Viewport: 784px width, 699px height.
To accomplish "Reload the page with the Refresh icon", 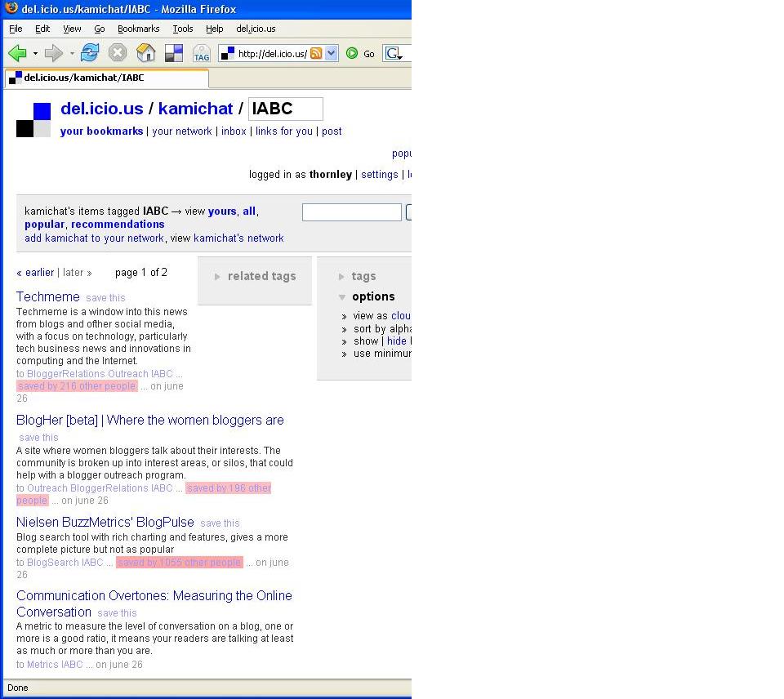I will pos(90,52).
